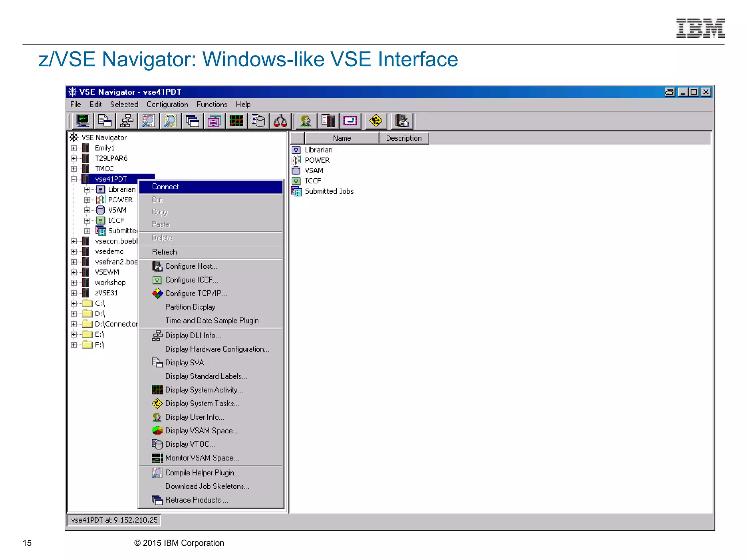This screenshot has height=560, width=747.
Task: Expand the C:\ drive folder node
Action: tap(74, 303)
